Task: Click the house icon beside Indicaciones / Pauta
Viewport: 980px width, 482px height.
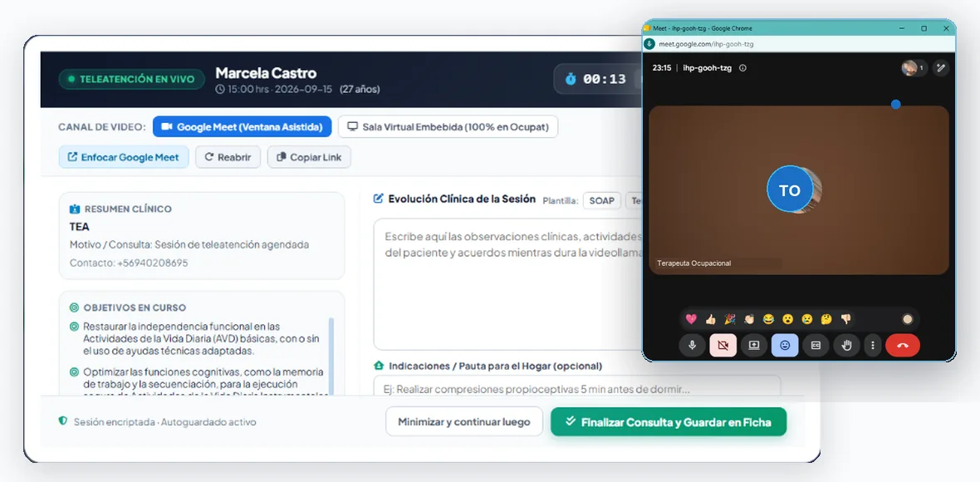Action: coord(378,365)
